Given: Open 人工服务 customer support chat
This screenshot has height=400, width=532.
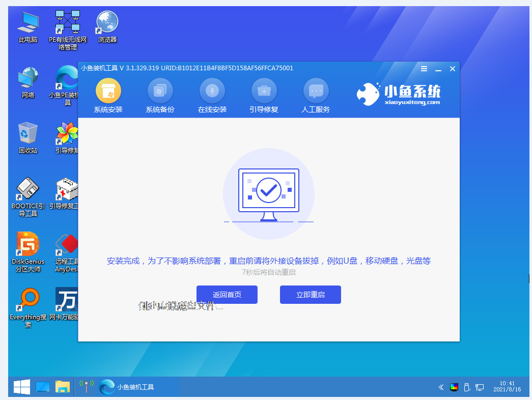Looking at the screenshot, I should 316,96.
